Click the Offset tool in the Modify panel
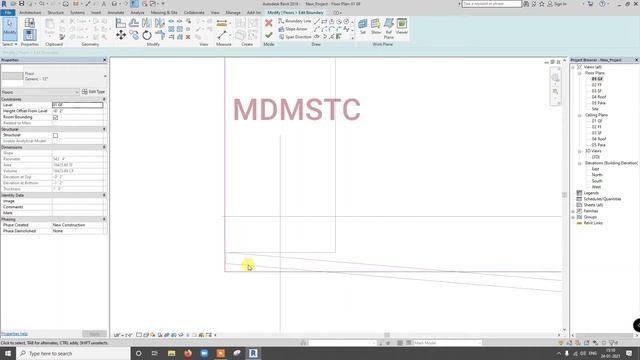Screen dimensions: 640x360 coord(134,23)
